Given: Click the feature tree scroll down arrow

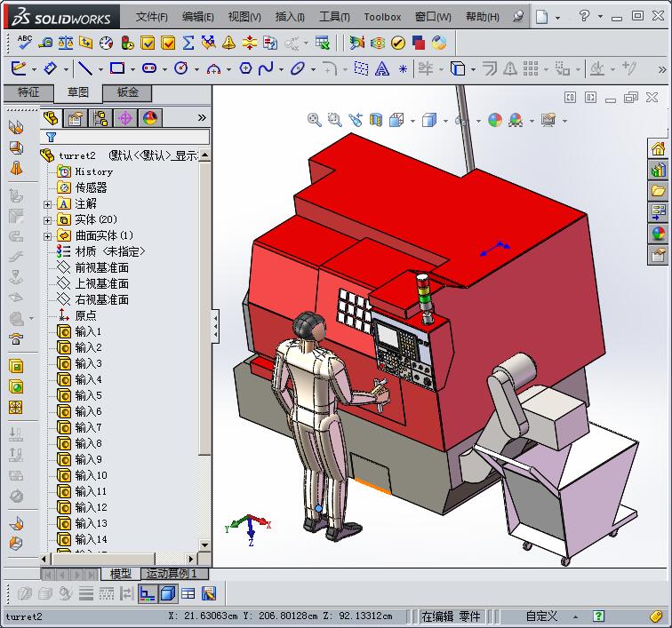Looking at the screenshot, I should [x=204, y=545].
